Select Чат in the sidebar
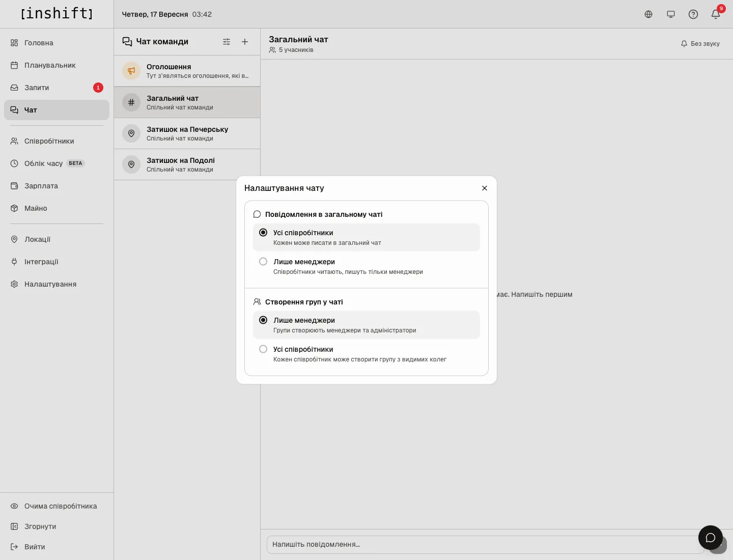733x560 pixels. pyautogui.click(x=57, y=110)
